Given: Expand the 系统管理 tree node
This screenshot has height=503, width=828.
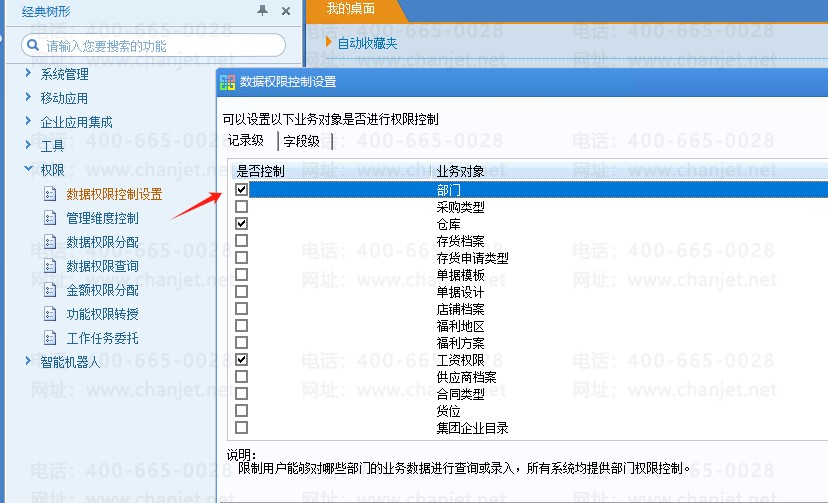Looking at the screenshot, I should point(28,73).
